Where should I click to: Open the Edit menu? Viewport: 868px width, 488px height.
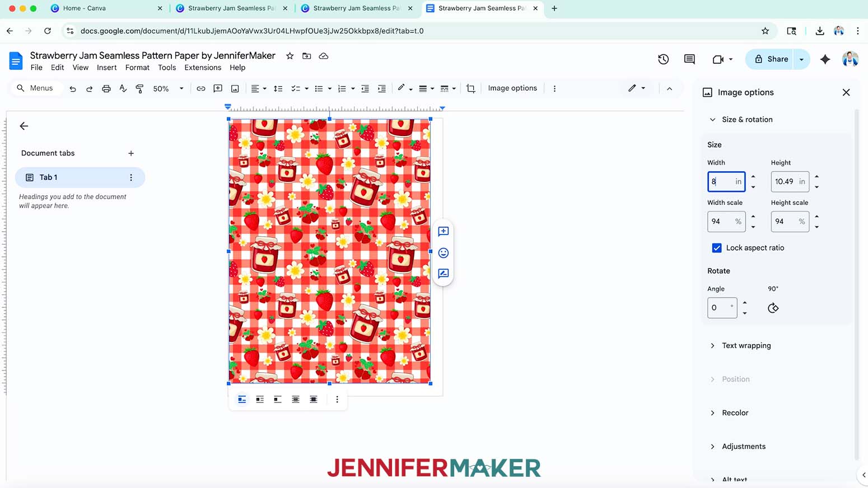point(57,68)
